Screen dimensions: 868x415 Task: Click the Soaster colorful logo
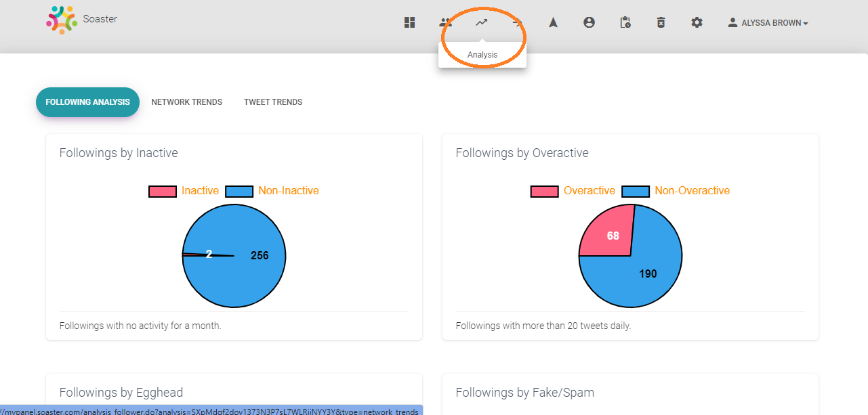pos(62,20)
